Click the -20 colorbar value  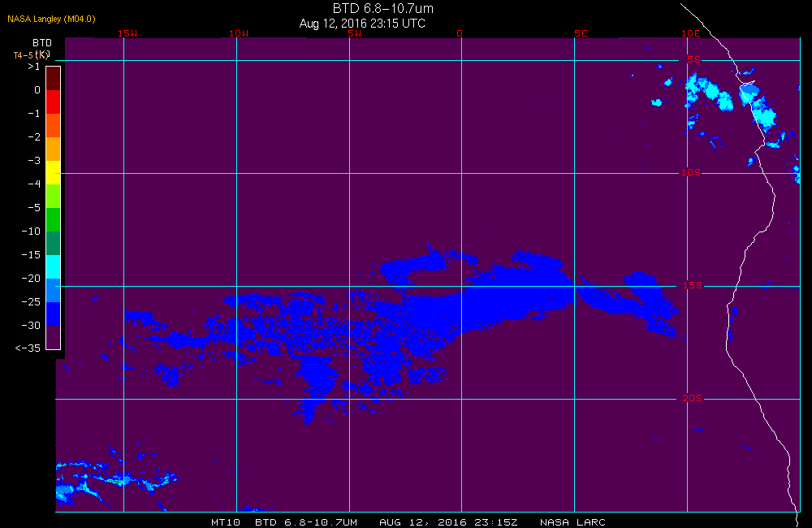[31, 279]
